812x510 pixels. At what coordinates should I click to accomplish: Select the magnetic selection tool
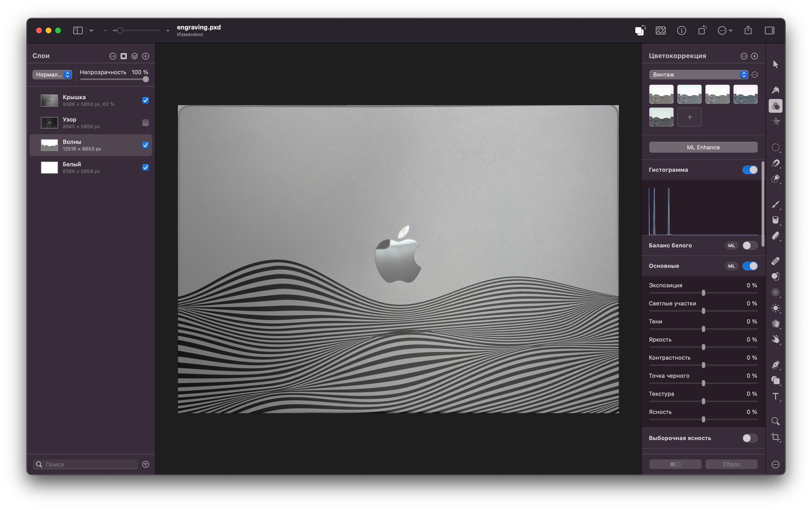pos(775,163)
